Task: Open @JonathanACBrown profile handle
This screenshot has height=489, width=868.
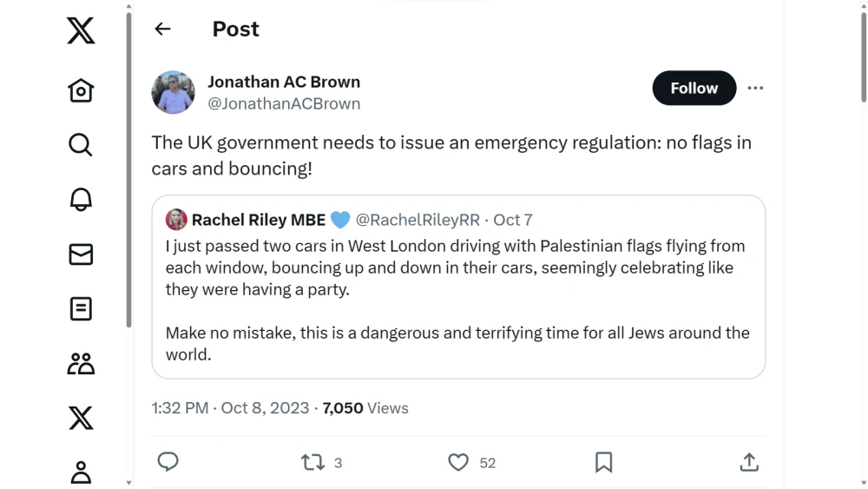Action: [284, 103]
